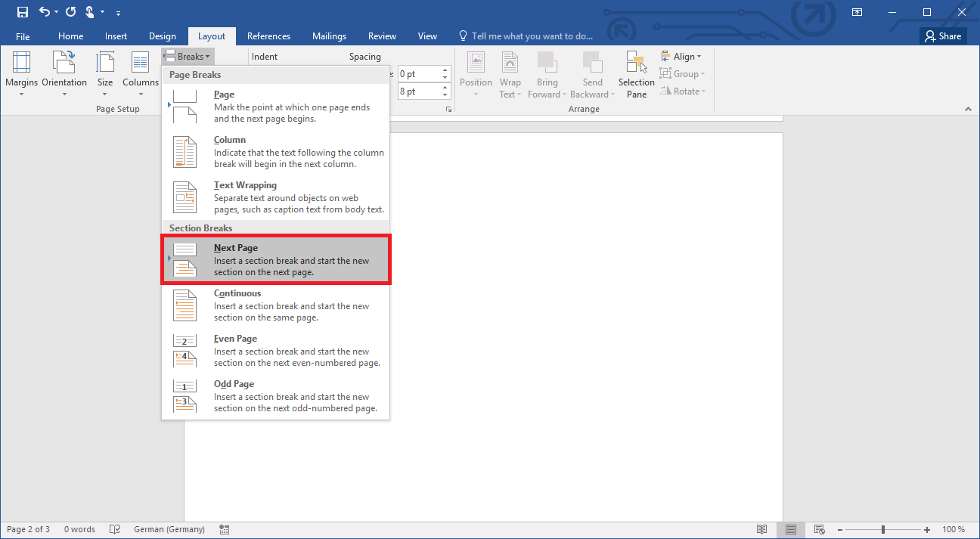Save the document from the Quick Access Toolbar
Viewport: 980px width, 539px height.
coord(22,11)
